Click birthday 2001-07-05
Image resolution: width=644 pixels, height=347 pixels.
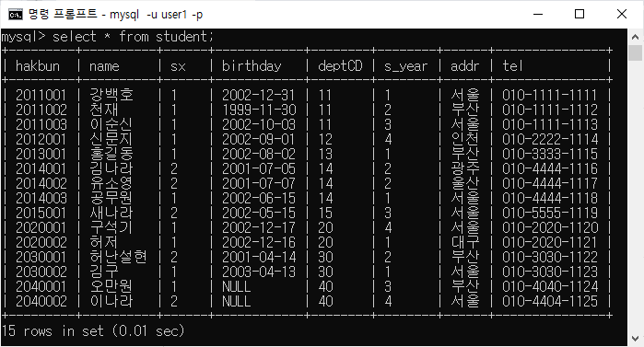(258, 169)
